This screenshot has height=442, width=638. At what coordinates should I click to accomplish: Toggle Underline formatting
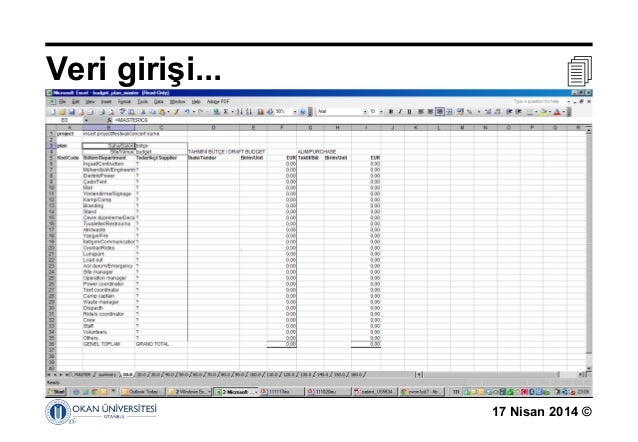pos(409,112)
